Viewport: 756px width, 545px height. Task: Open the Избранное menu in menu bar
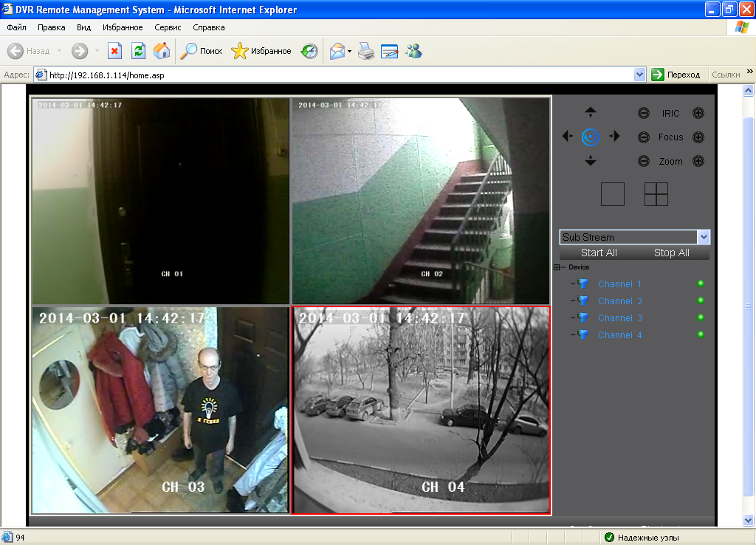123,27
